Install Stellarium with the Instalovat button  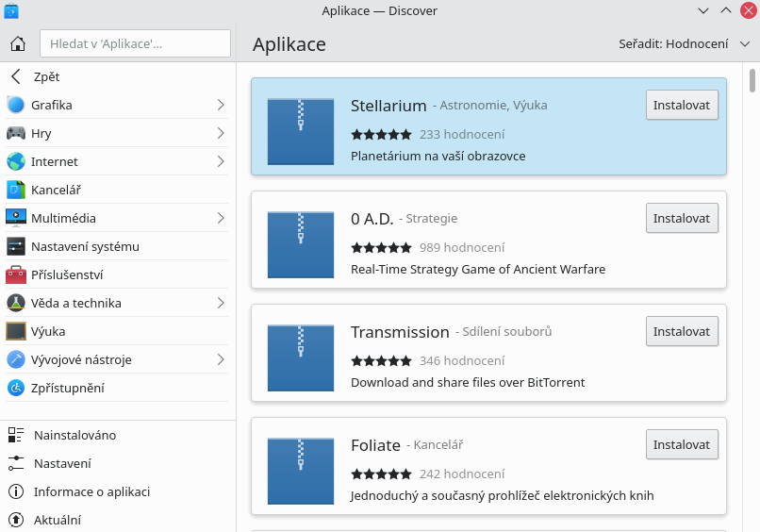(682, 105)
